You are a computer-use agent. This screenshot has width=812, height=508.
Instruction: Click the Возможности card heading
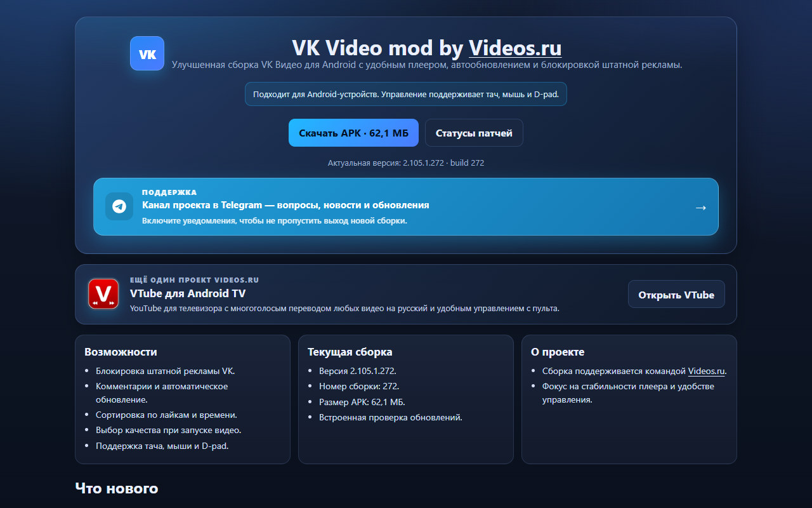[121, 352]
